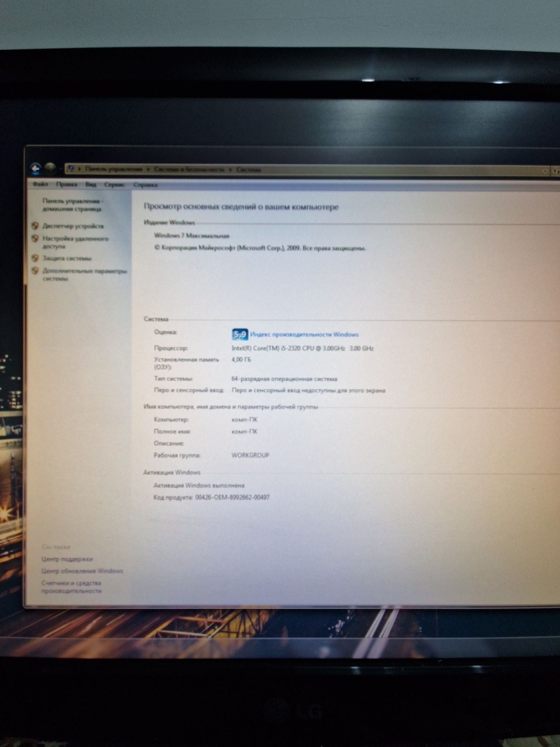Open Центр обновления Windows link
This screenshot has height=747, width=560.
point(82,571)
